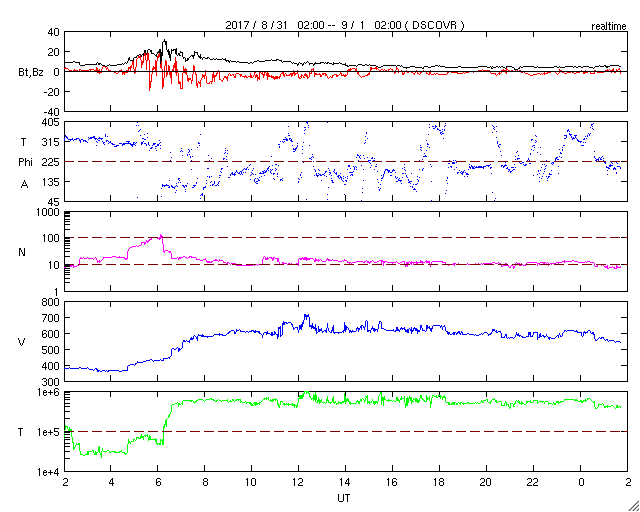Image resolution: width=640 pixels, height=512 pixels.
Task: Select the '-40' tick on Bt,Bz axis
Action: 52,112
